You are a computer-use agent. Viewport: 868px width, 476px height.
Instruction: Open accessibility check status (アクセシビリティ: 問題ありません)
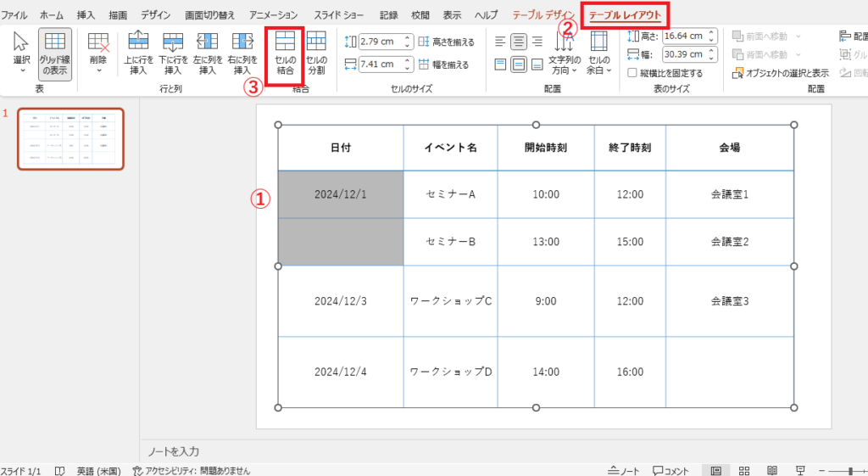(191, 470)
